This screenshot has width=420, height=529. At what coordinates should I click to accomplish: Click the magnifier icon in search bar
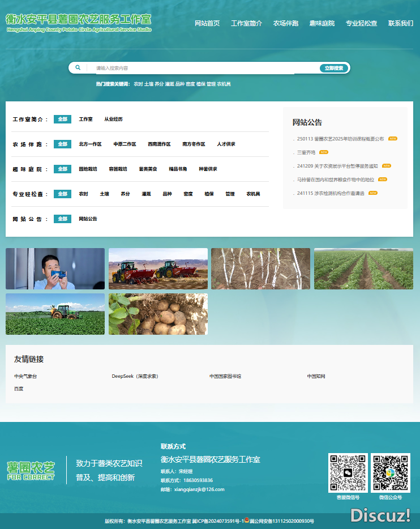(x=78, y=68)
